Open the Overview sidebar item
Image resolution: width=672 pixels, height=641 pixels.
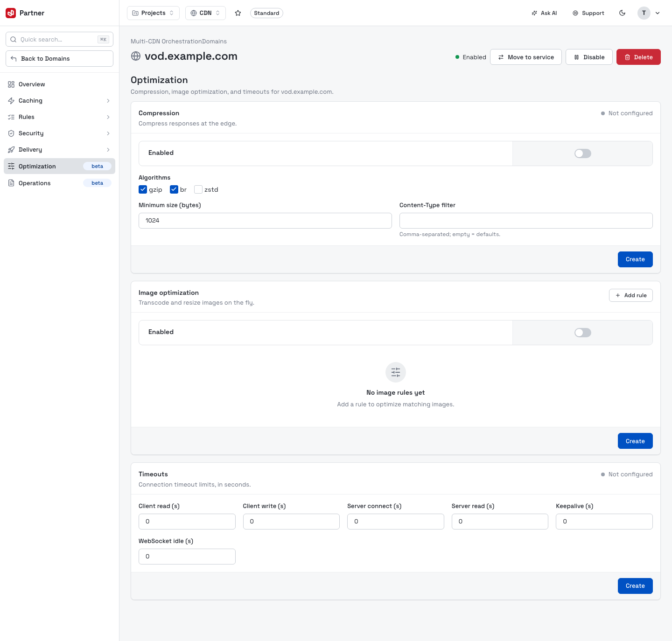[x=59, y=84]
